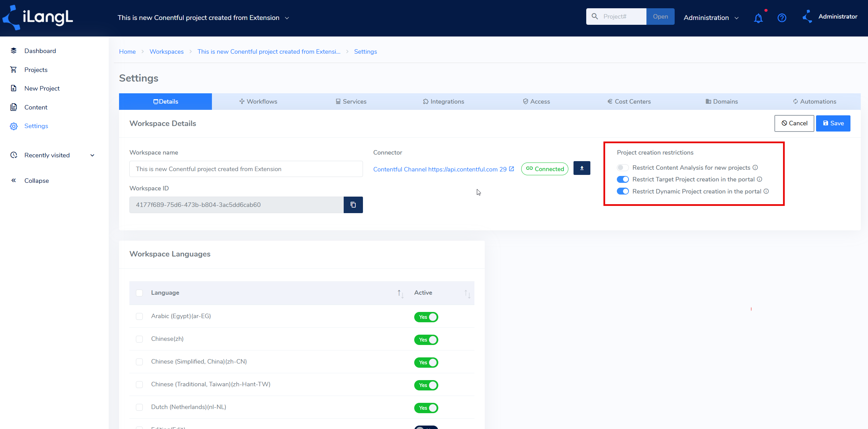Switch to the Services tab
The image size is (868, 429).
point(351,102)
